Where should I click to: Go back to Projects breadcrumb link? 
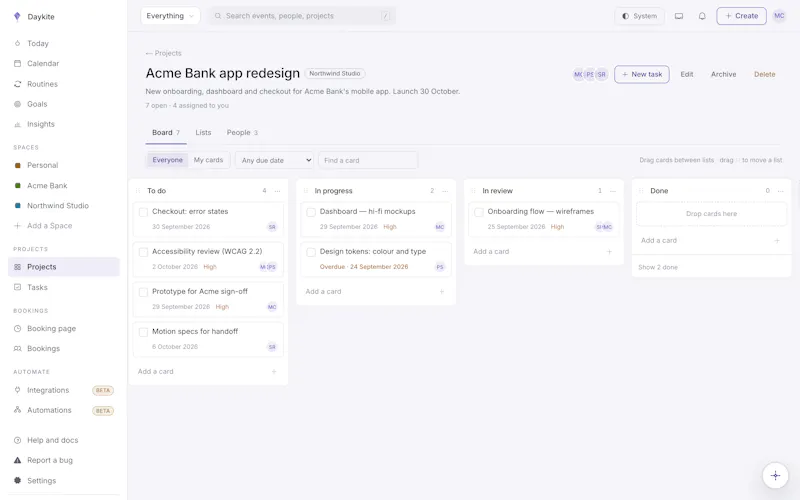point(163,53)
